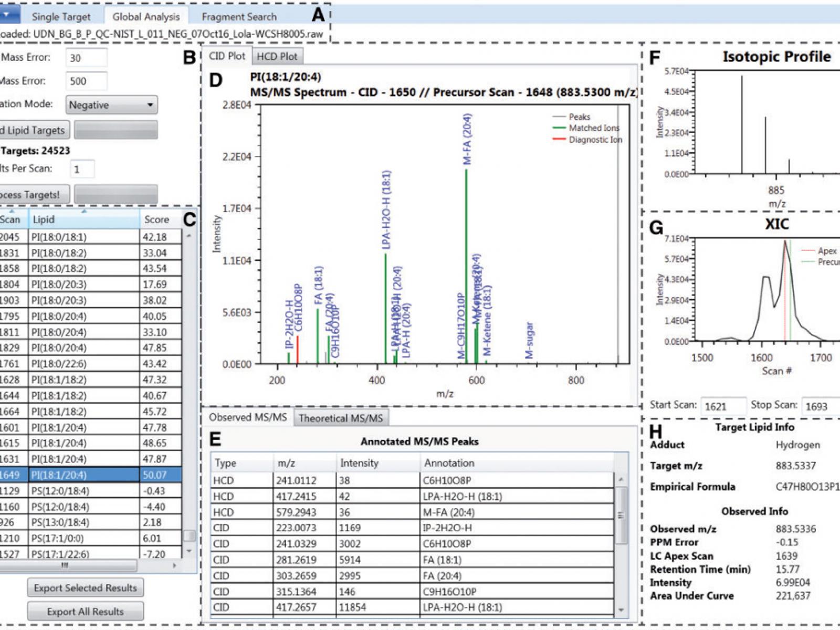840x630 pixels.
Task: Select the peak row with m/z 223.0073
Action: tap(412, 528)
